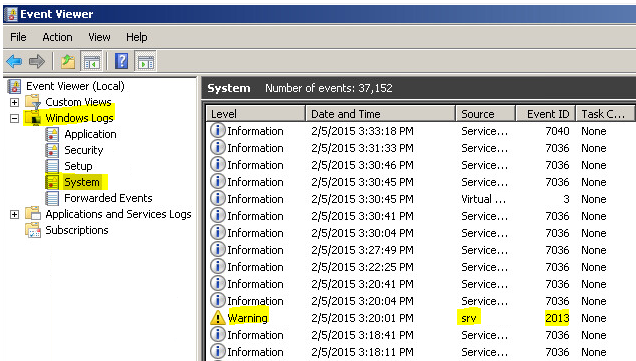Sort by the Event ID column header
Viewport: 636px width, 361px height.
pyautogui.click(x=546, y=114)
